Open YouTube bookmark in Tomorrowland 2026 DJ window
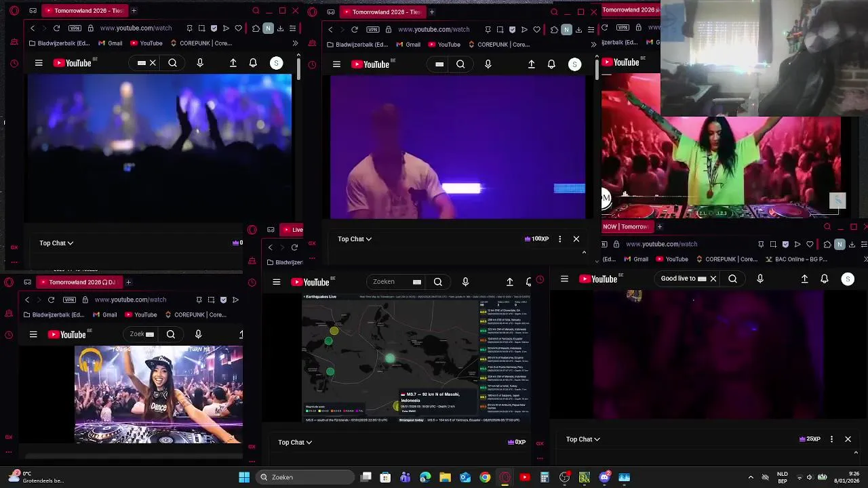The height and width of the screenshot is (488, 868). coord(140,314)
